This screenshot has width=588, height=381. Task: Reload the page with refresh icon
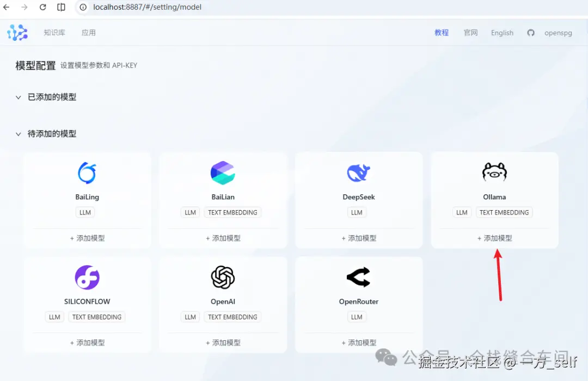point(43,7)
